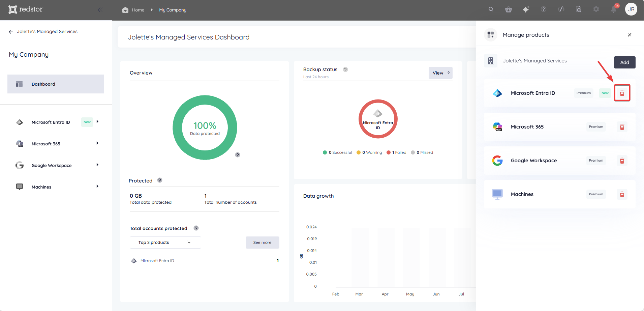Click Premium badge on Microsoft 365 row

596,127
